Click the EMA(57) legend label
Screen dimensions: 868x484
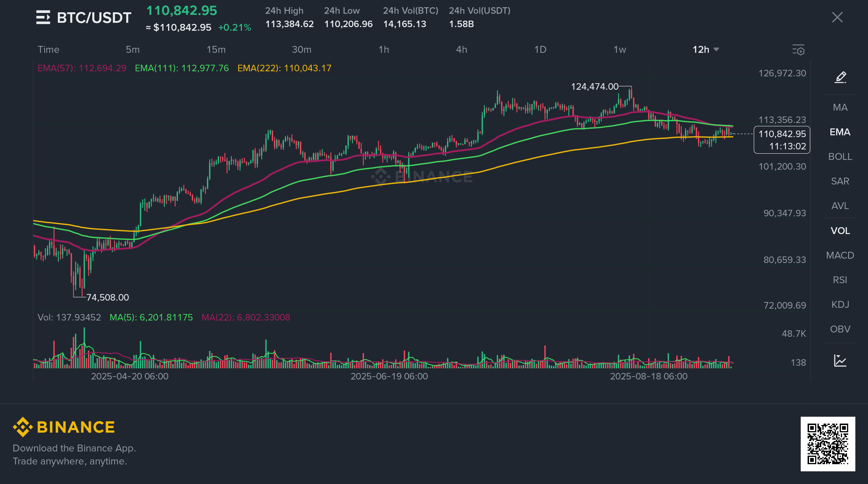point(82,68)
